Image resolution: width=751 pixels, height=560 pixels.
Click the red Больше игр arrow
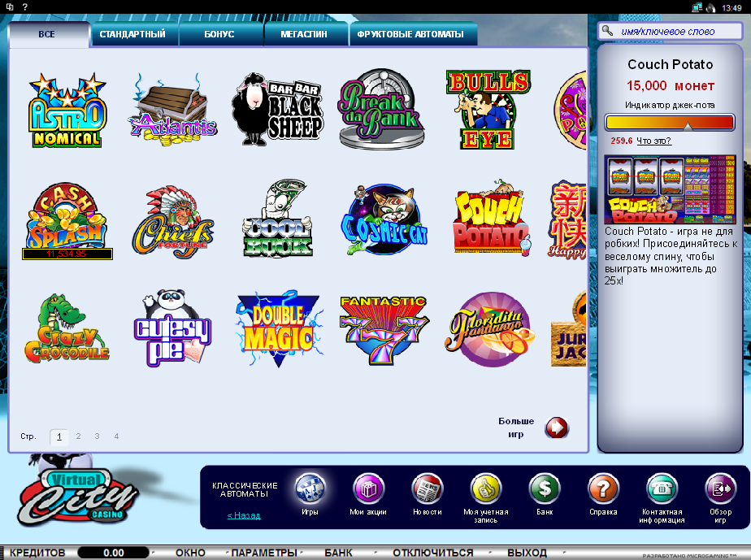click(557, 428)
